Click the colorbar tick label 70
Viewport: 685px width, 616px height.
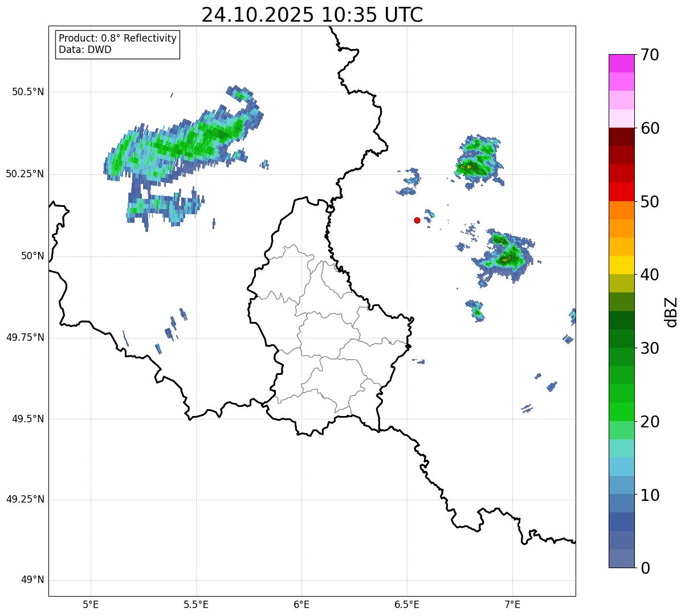[x=650, y=55]
